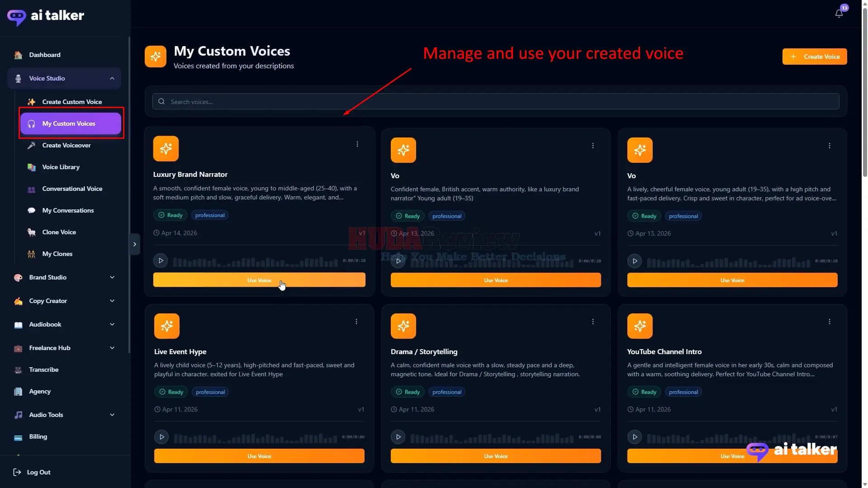Viewport: 868px width, 488px height.
Task: Open the notifications bell icon
Action: coord(839,14)
